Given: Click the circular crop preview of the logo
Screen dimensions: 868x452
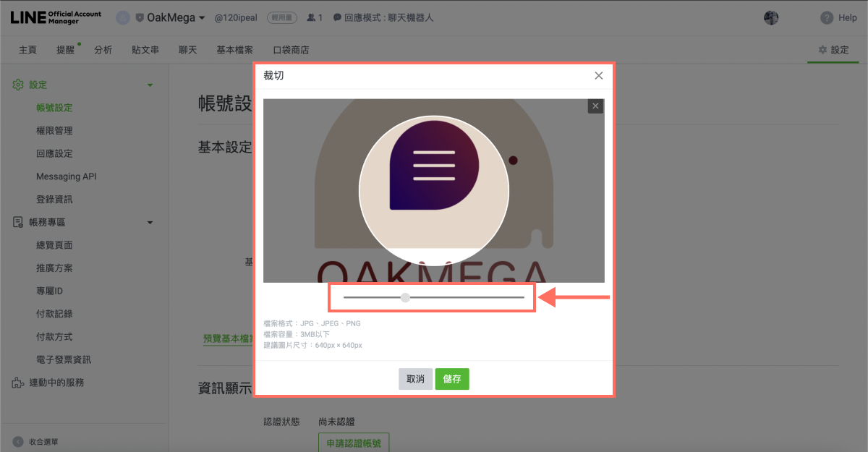Looking at the screenshot, I should tap(434, 191).
